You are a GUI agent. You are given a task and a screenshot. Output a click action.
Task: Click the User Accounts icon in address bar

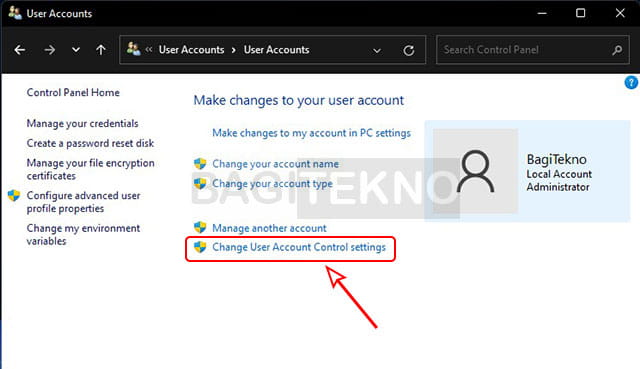pyautogui.click(x=133, y=49)
